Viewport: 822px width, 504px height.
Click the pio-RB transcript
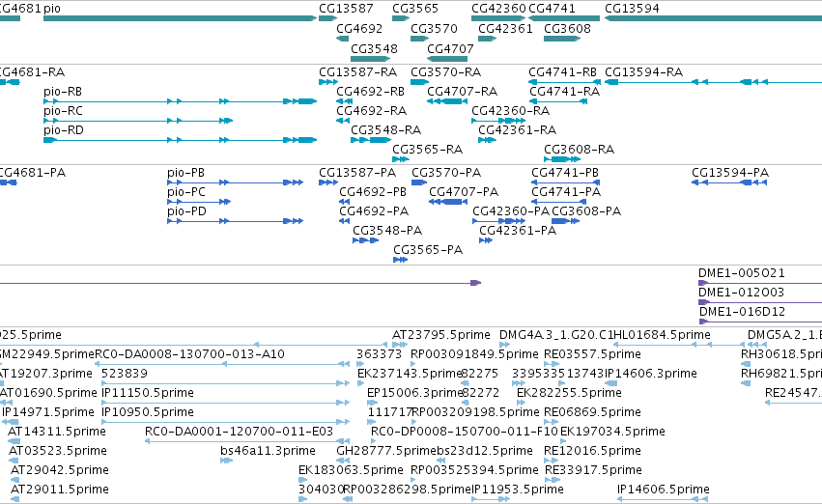click(x=181, y=101)
